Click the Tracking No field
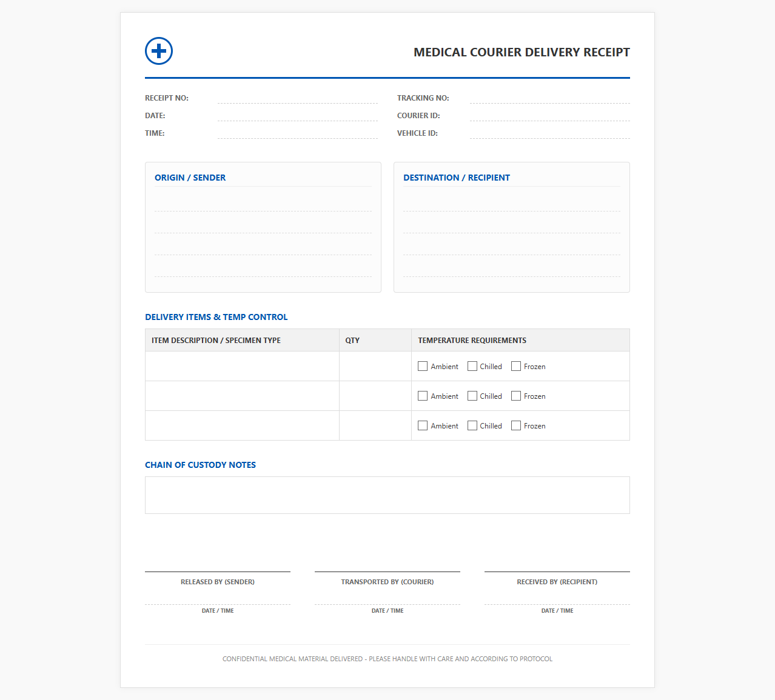 click(x=550, y=98)
